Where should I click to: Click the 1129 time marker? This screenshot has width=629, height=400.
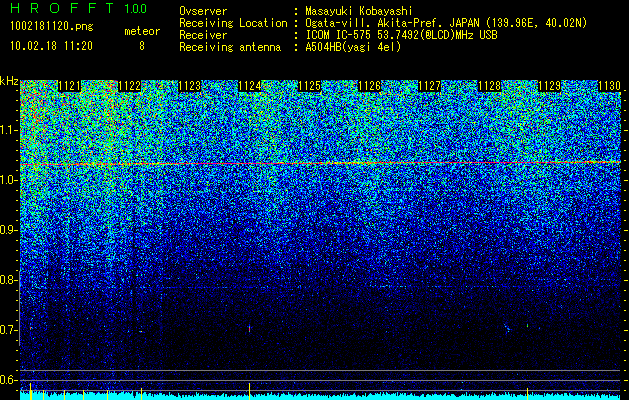[550, 86]
